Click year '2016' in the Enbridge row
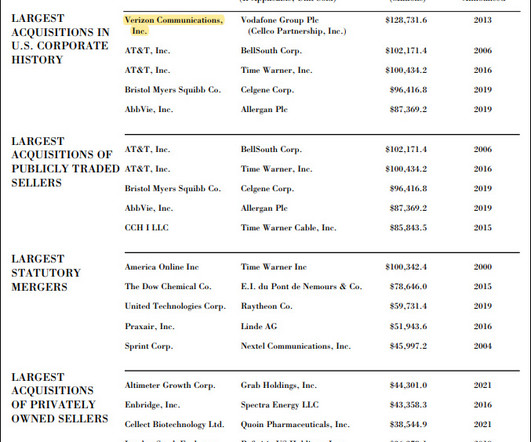 pos(483,405)
